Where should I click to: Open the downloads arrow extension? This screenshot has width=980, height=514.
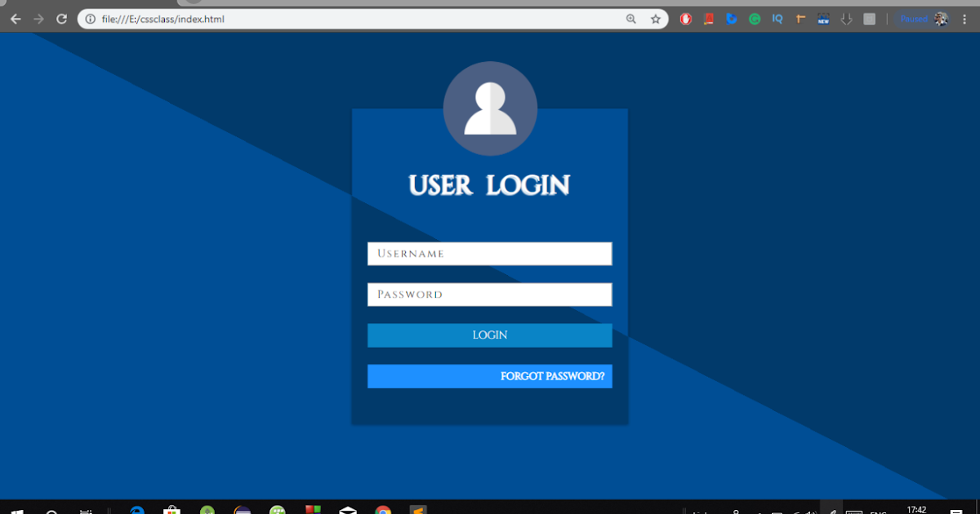[x=846, y=19]
